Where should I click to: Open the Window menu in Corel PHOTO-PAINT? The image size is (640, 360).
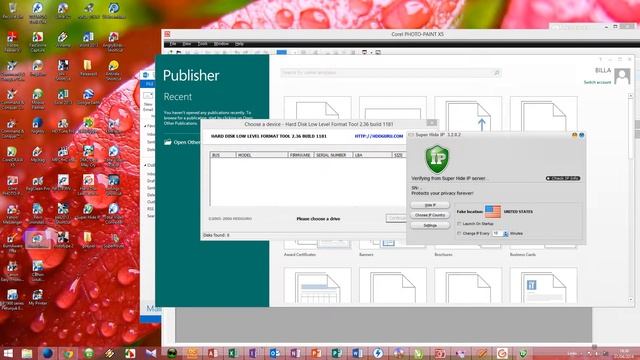(221, 44)
